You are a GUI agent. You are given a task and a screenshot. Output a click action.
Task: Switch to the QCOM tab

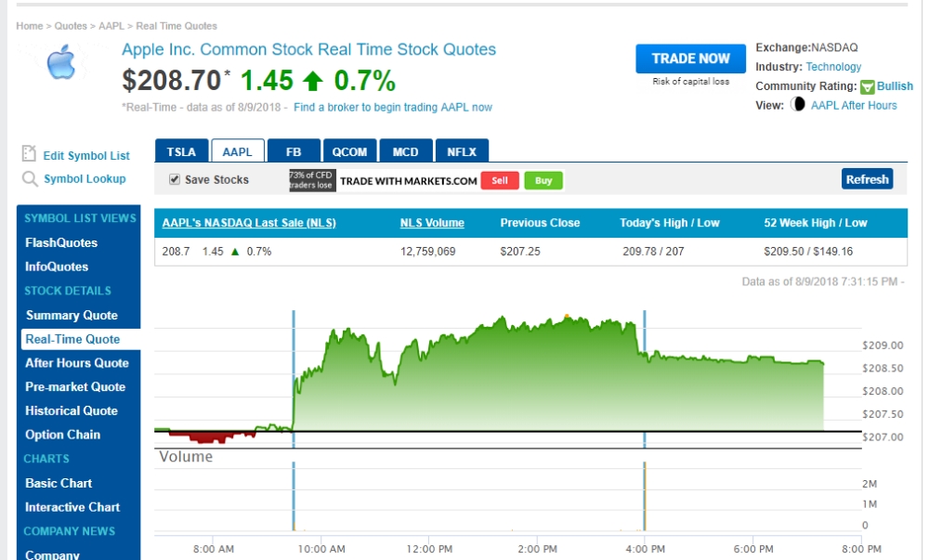click(349, 151)
